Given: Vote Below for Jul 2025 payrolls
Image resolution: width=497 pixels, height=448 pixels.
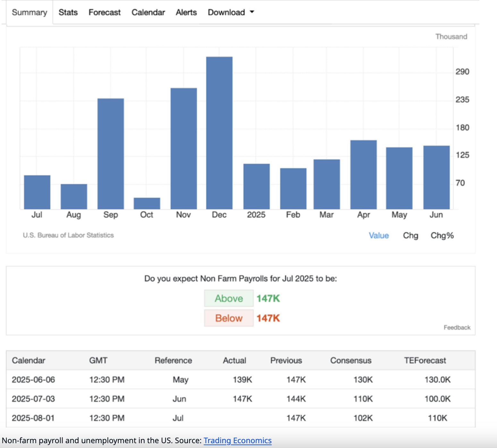Looking at the screenshot, I should coord(229,318).
